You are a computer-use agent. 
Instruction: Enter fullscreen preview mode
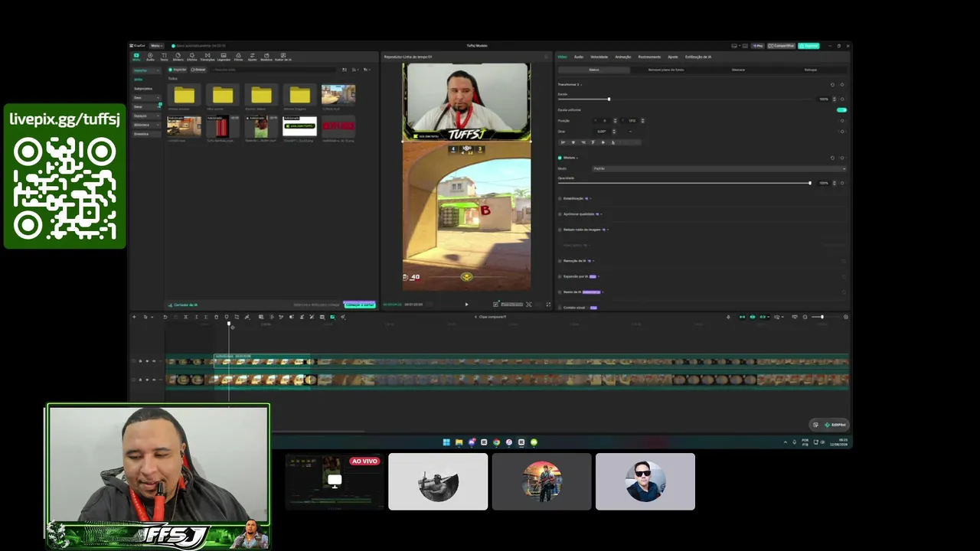pos(548,305)
